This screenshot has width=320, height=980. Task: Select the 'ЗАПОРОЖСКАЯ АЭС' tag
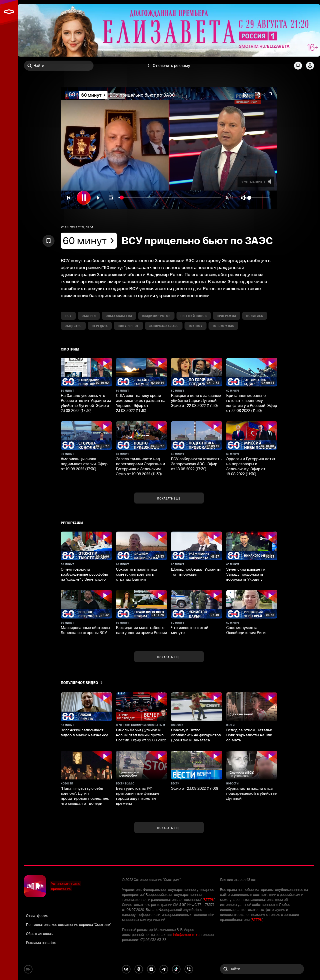[163, 326]
